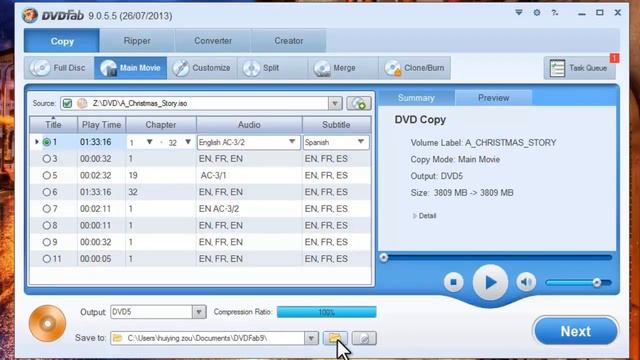Select title 11 radio button
The width and height of the screenshot is (640, 360).
[x=47, y=259]
